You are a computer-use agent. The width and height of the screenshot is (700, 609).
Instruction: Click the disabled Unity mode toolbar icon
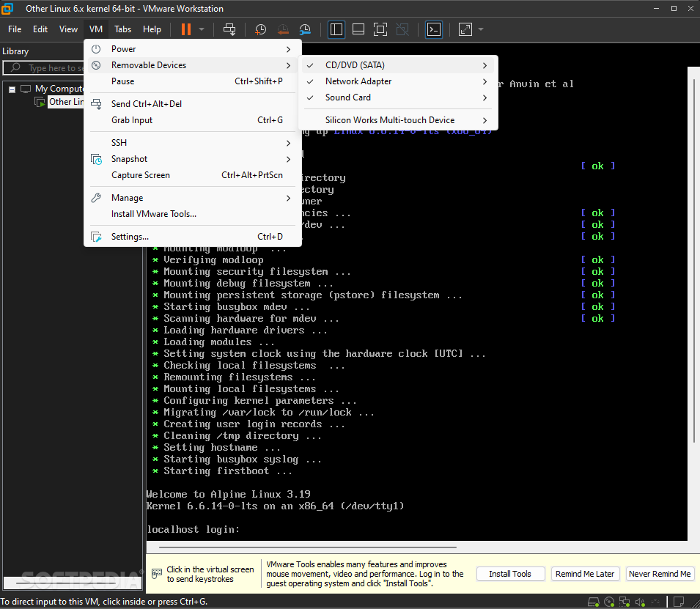pos(402,29)
